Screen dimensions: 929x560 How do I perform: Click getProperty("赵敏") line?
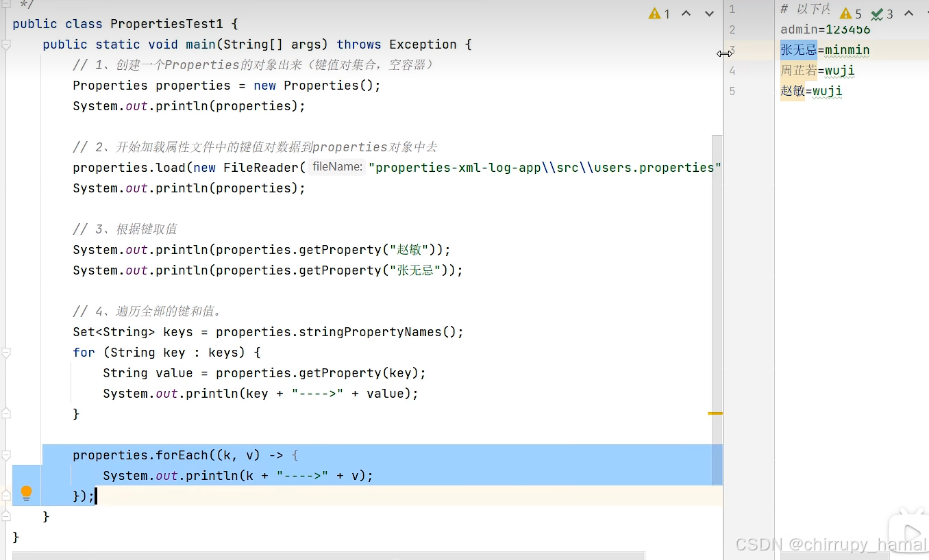coord(262,250)
